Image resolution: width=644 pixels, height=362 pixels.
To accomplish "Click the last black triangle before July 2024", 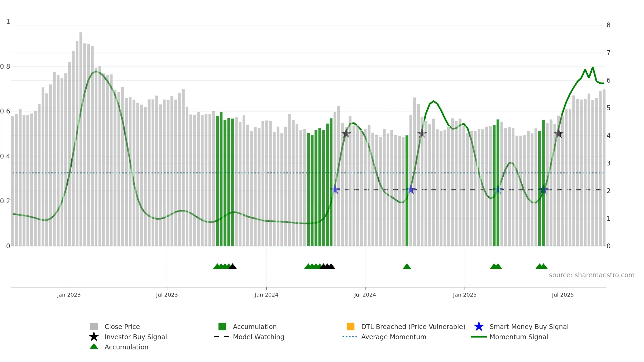I will pyautogui.click(x=331, y=266).
